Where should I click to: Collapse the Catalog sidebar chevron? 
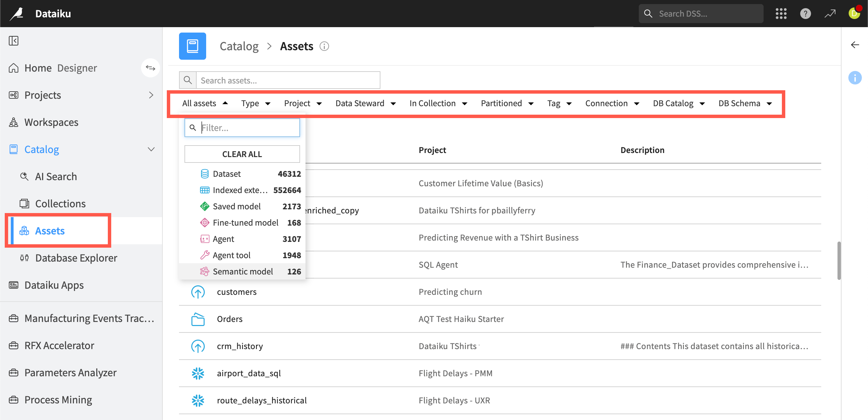pyautogui.click(x=151, y=149)
